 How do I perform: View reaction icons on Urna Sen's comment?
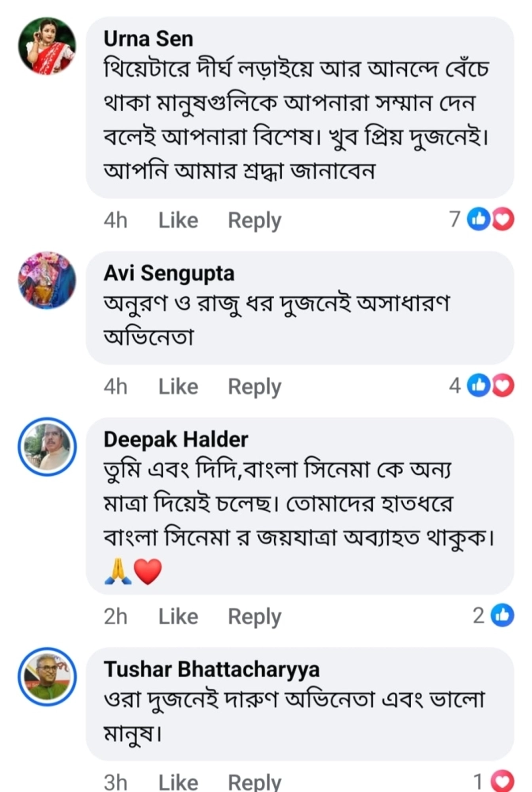click(490, 219)
